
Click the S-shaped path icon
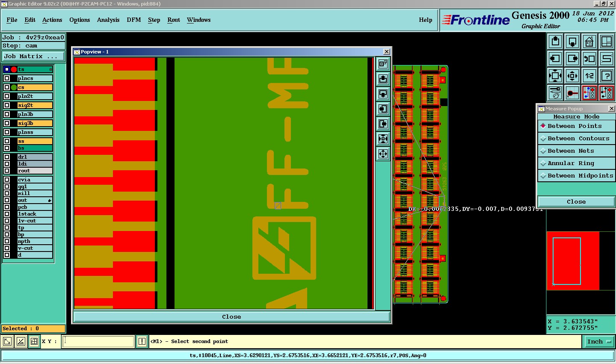pyautogui.click(x=607, y=59)
